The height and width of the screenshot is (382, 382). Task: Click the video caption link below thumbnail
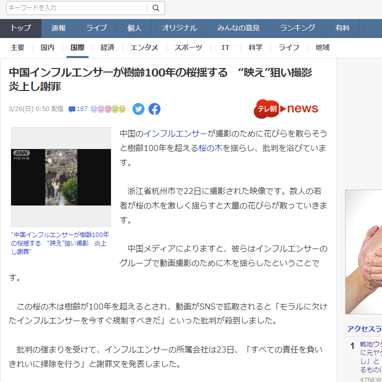click(x=60, y=243)
